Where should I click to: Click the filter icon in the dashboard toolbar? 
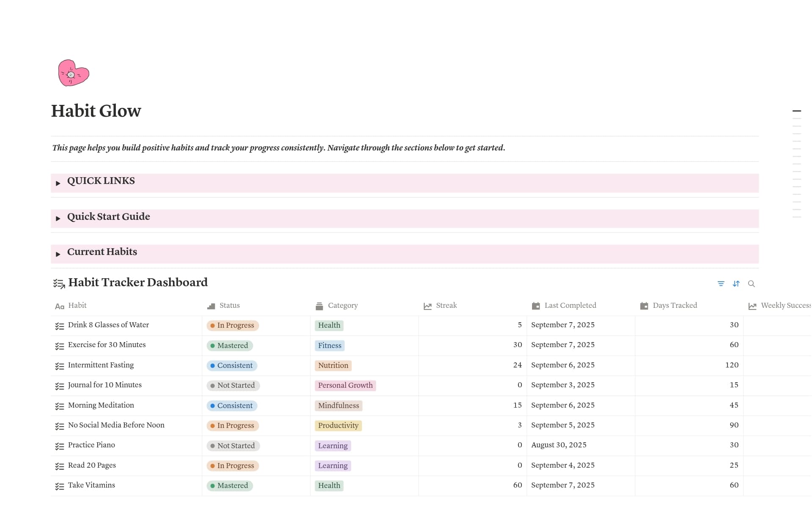tap(721, 284)
